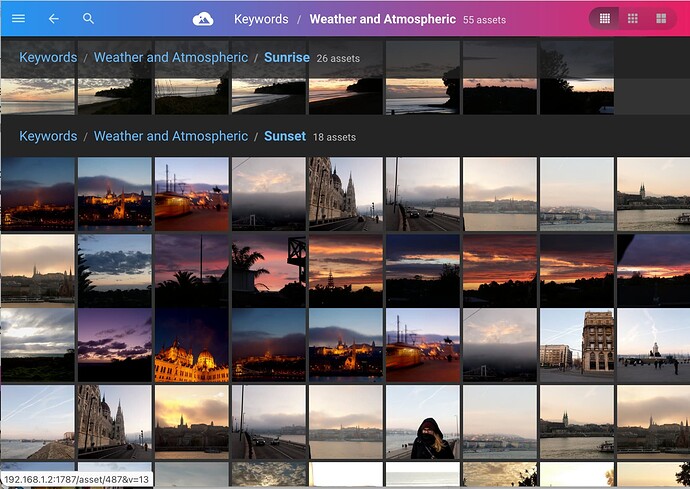This screenshot has width=690, height=489.
Task: Switch to the medium grid view
Action: click(x=633, y=18)
